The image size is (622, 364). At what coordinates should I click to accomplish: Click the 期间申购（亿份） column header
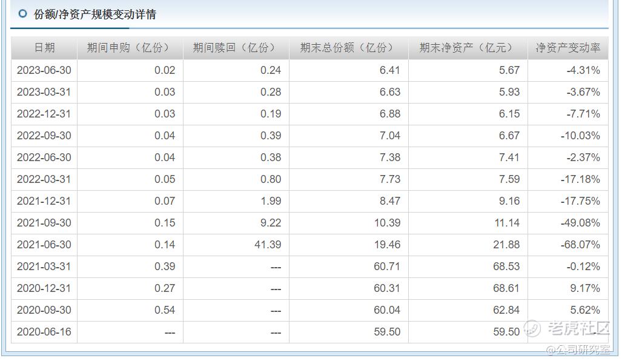(130, 48)
